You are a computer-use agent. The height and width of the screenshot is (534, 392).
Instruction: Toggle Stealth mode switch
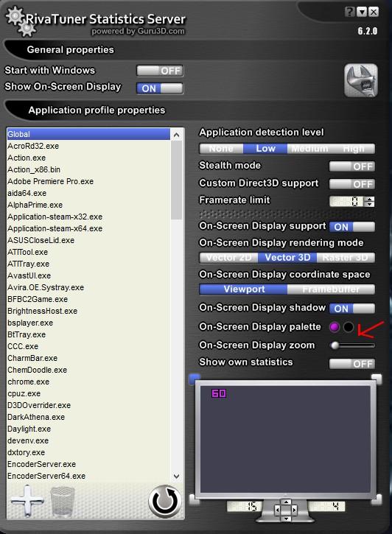pyautogui.click(x=352, y=166)
